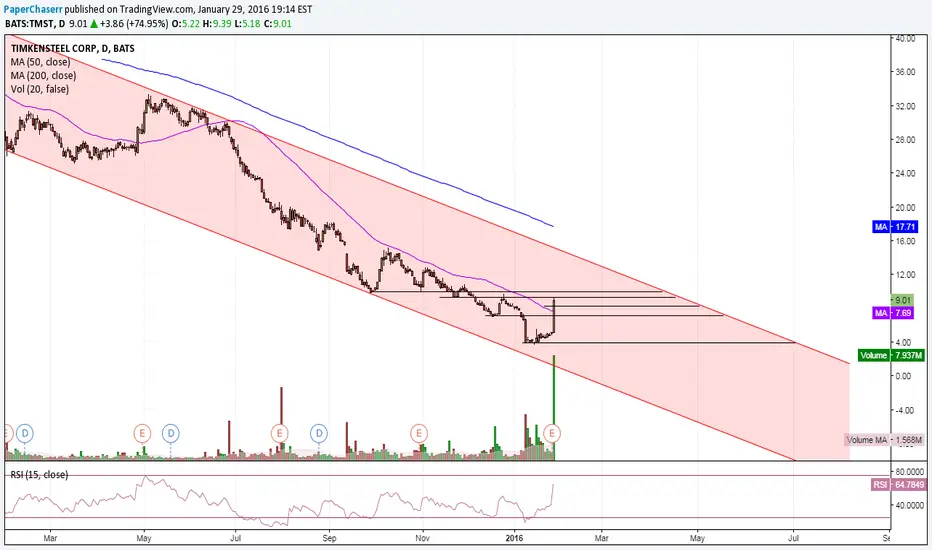The image size is (932, 550).
Task: Click the H:9.39 high value
Action: (216, 24)
